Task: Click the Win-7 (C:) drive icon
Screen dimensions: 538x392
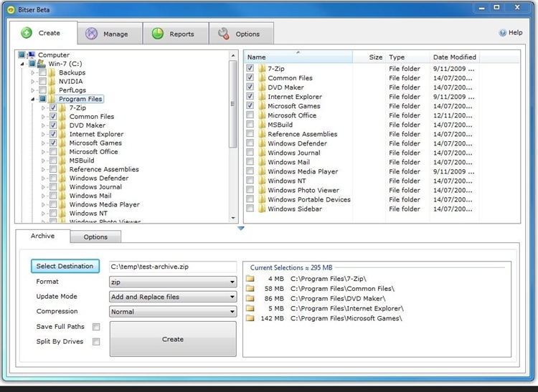Action: pyautogui.click(x=40, y=64)
